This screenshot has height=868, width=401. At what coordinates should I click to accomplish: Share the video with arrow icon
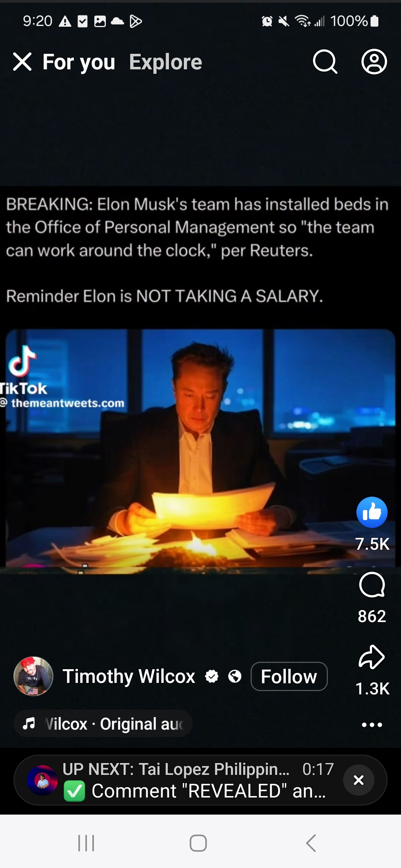pos(372,657)
